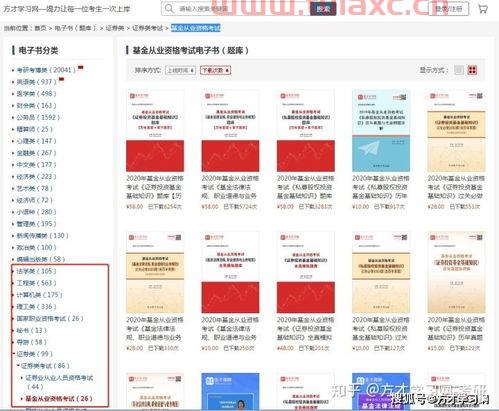Click the search button
The width and height of the screenshot is (499, 411).
(x=323, y=9)
